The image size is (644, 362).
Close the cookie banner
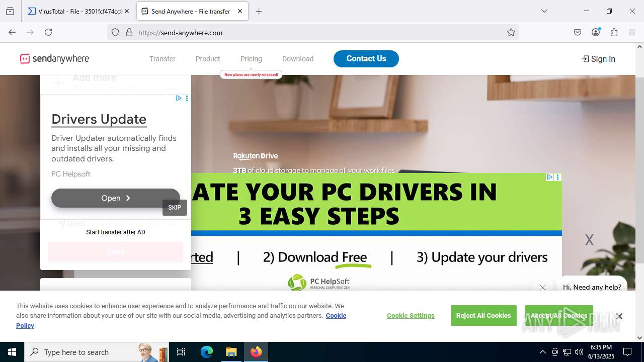[x=619, y=316]
